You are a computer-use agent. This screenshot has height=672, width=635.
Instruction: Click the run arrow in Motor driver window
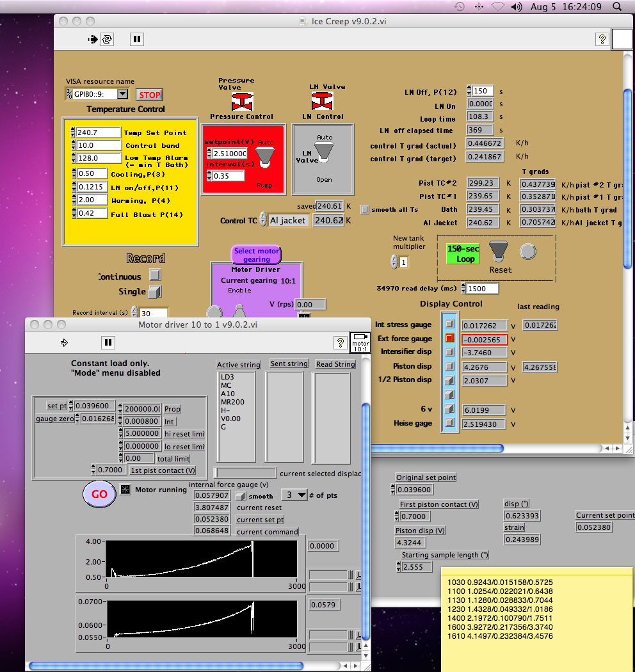pyautogui.click(x=64, y=342)
